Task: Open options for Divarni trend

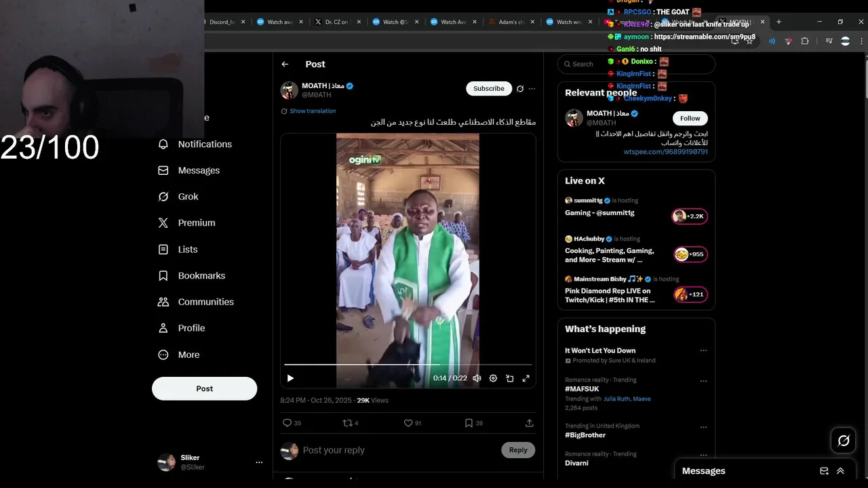Action: (x=703, y=455)
